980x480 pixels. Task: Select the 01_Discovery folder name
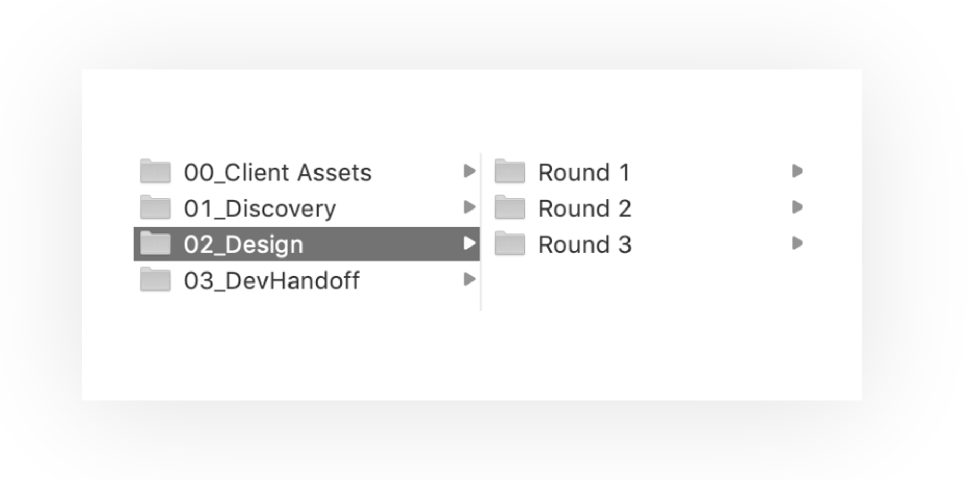[261, 208]
